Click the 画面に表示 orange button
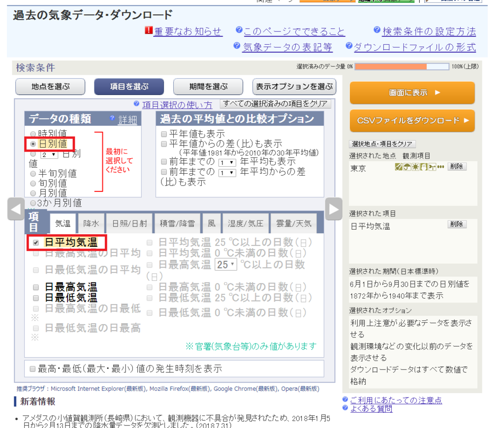Image resolution: width=504 pixels, height=428 pixels. point(412,92)
